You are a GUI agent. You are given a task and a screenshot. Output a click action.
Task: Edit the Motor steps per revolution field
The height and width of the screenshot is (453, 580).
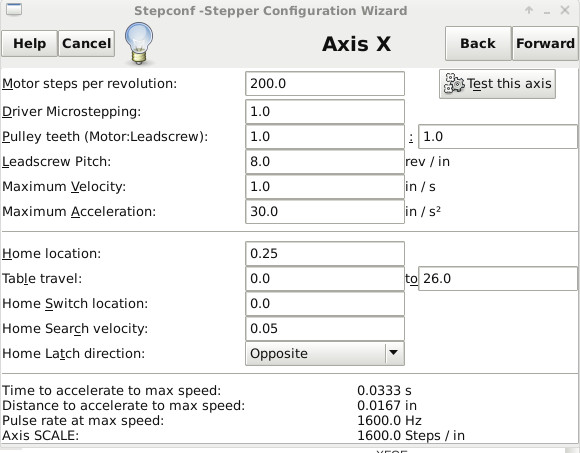325,84
